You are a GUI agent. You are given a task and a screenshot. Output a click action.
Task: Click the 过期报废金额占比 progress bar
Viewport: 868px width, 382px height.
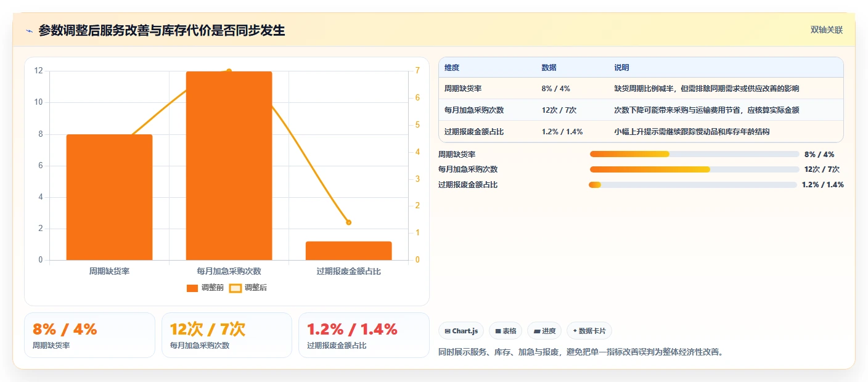pos(693,185)
